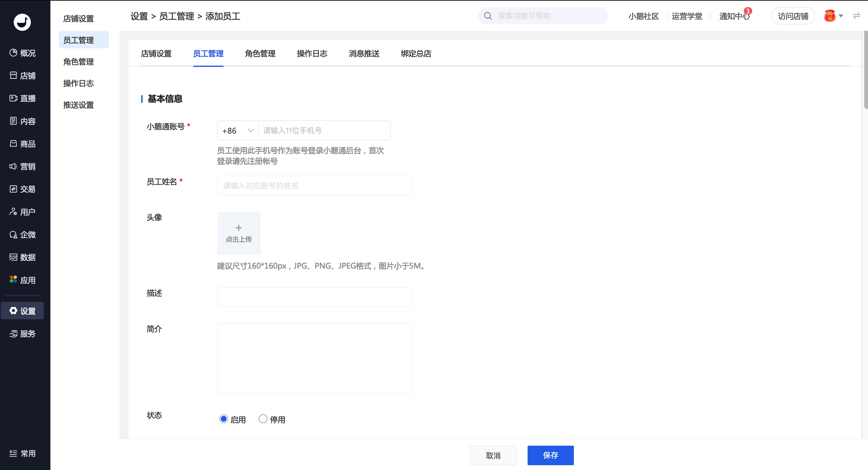Focus the 简介 introduction textarea
This screenshot has width=868, height=470.
[314, 358]
